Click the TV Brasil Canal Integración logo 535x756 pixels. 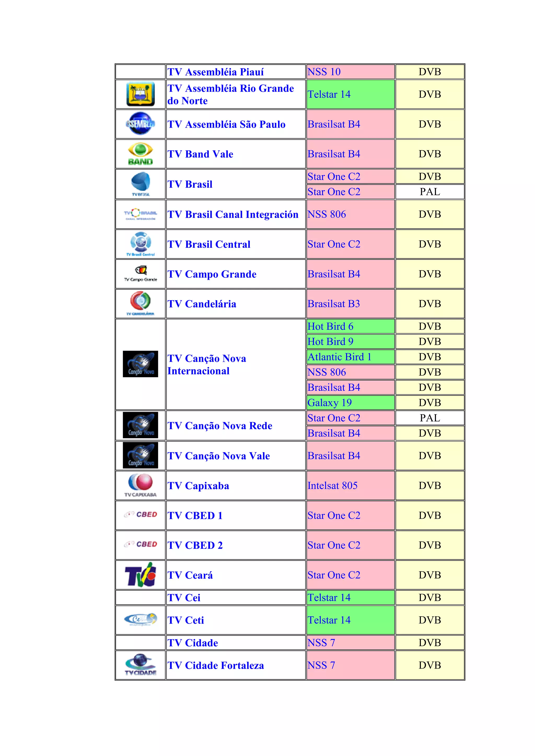140,214
